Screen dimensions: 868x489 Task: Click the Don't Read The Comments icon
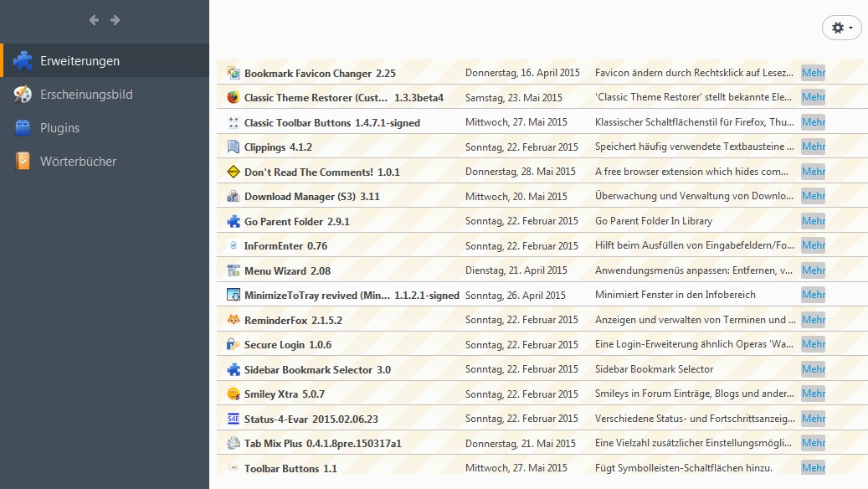point(234,172)
